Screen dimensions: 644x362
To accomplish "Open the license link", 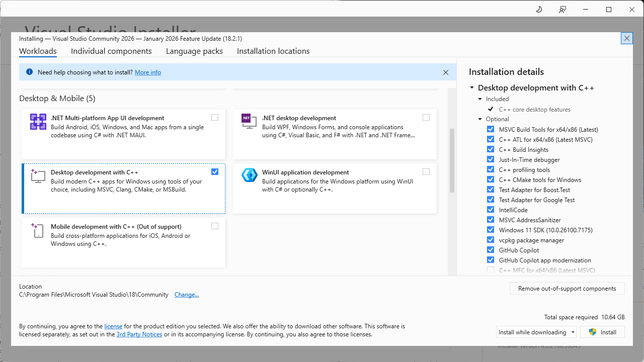I will click(114, 326).
